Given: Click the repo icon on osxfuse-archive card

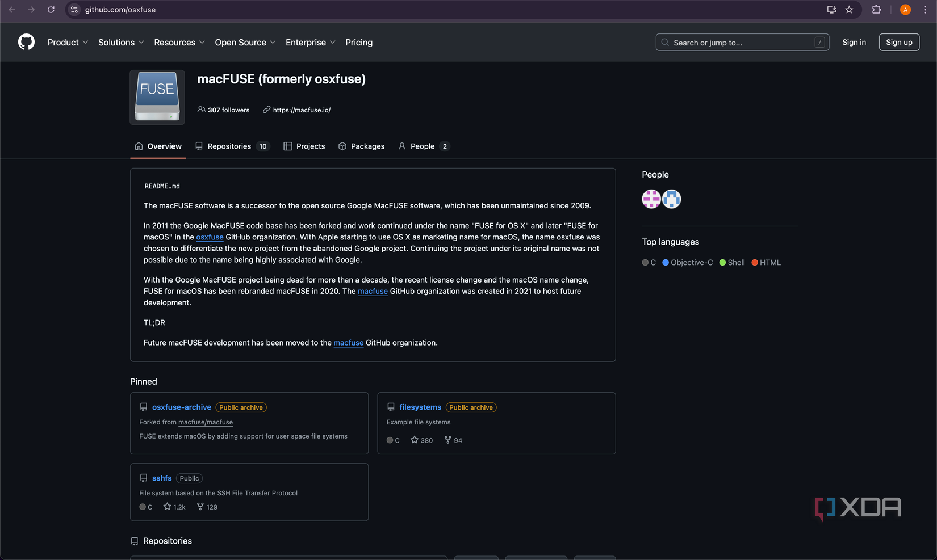Looking at the screenshot, I should pos(144,407).
